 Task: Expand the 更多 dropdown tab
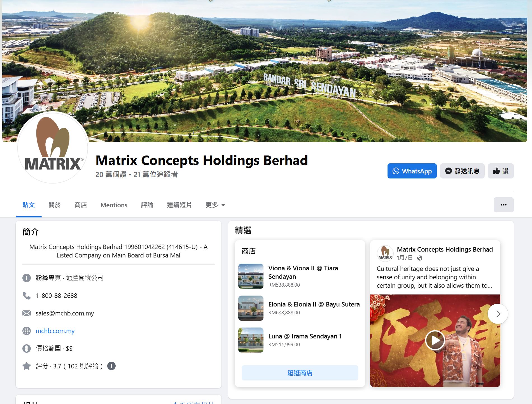(x=215, y=205)
